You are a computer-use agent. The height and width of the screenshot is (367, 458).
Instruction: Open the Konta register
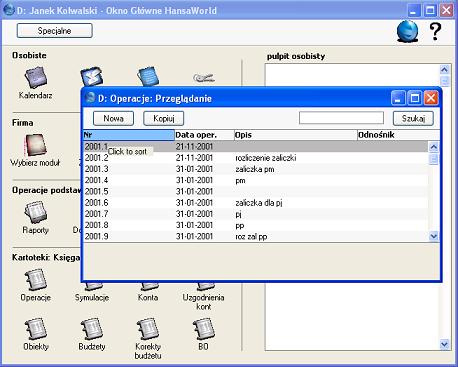[x=148, y=297]
